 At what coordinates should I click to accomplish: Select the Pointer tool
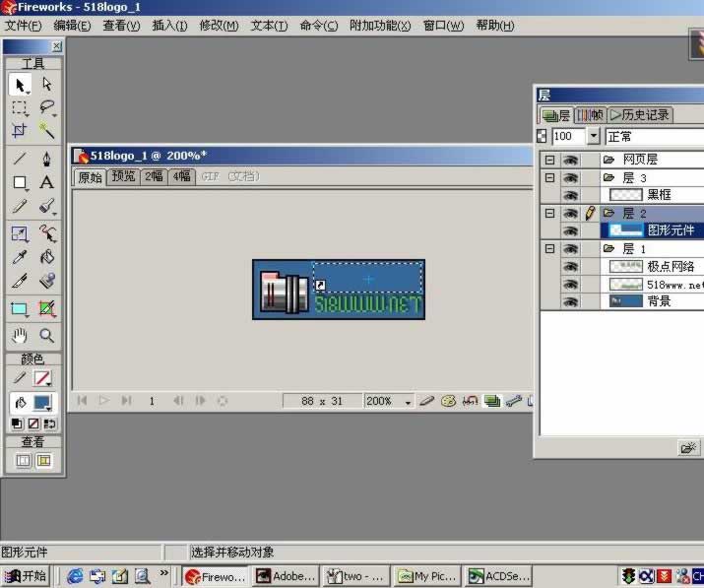point(20,85)
